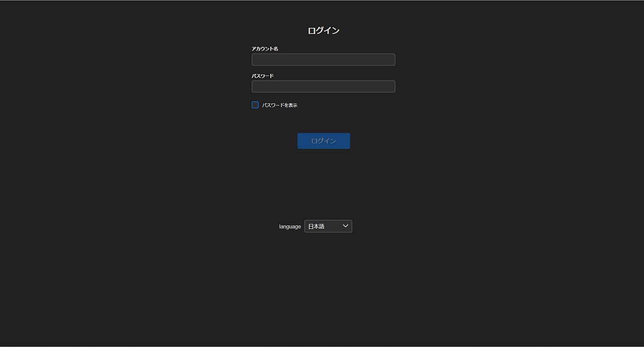Click the パスワードを表示 label text
Screen dimensions: 644x347
coord(280,105)
